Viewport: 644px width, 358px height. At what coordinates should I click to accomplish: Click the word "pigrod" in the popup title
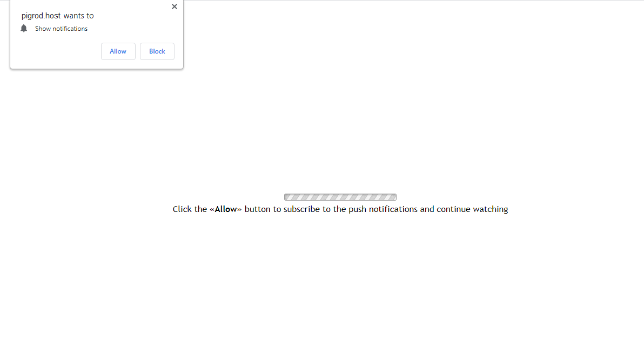pos(32,16)
